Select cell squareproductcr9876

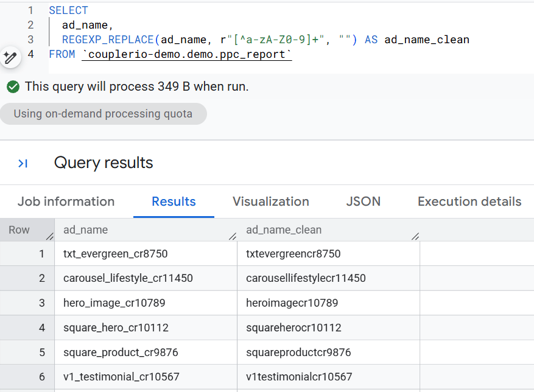coord(328,352)
